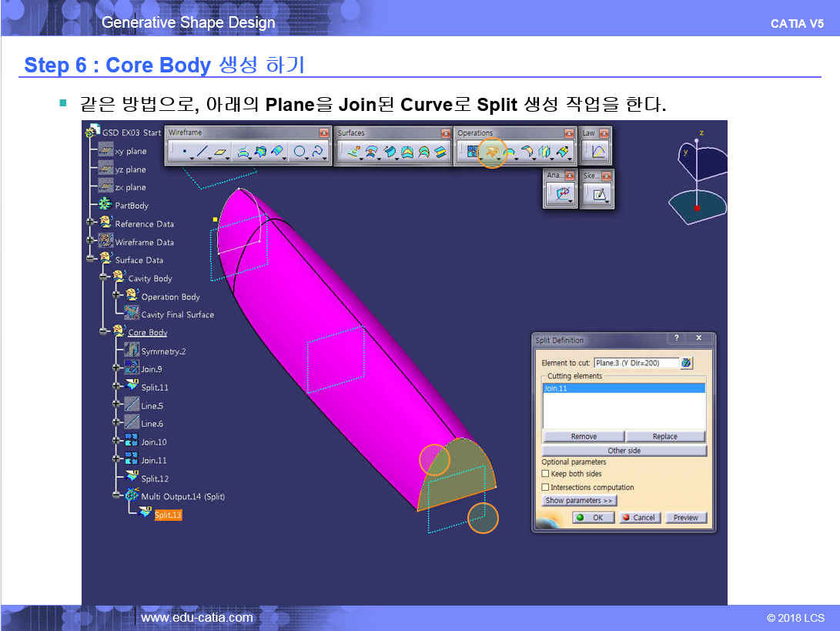Image resolution: width=840 pixels, height=631 pixels.
Task: Click the Sketcher toolbar icon
Action: coord(597,195)
